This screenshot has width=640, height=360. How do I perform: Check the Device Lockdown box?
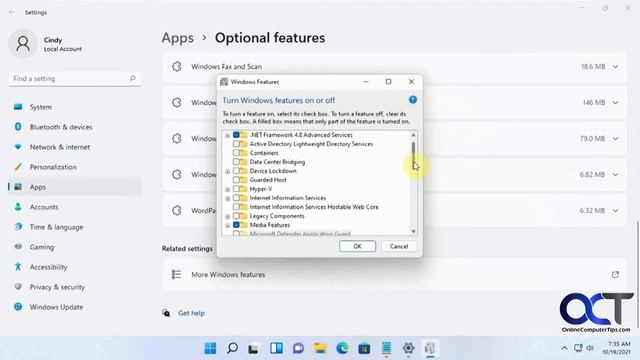click(236, 171)
